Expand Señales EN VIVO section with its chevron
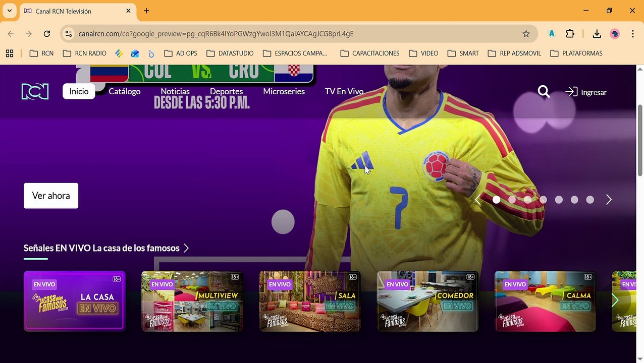 [x=186, y=248]
